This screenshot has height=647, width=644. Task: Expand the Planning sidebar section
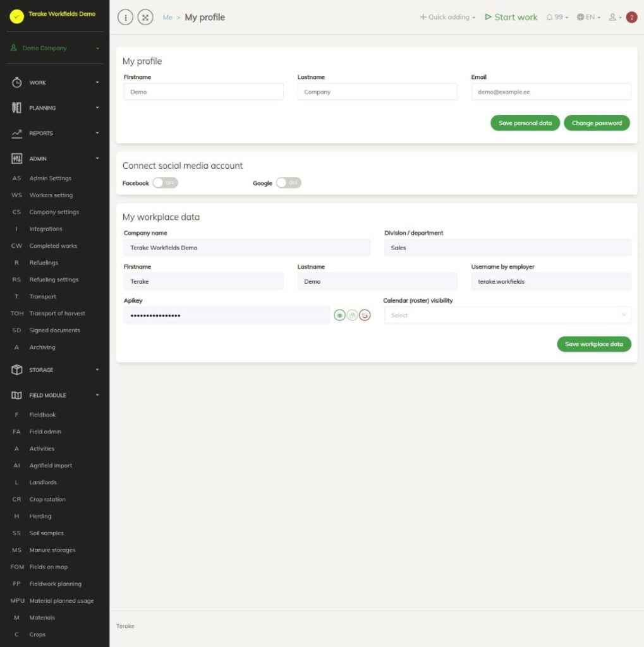(x=55, y=108)
